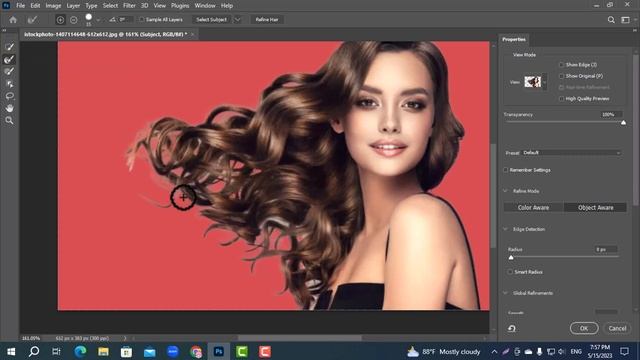Open the Layer menu

click(73, 6)
